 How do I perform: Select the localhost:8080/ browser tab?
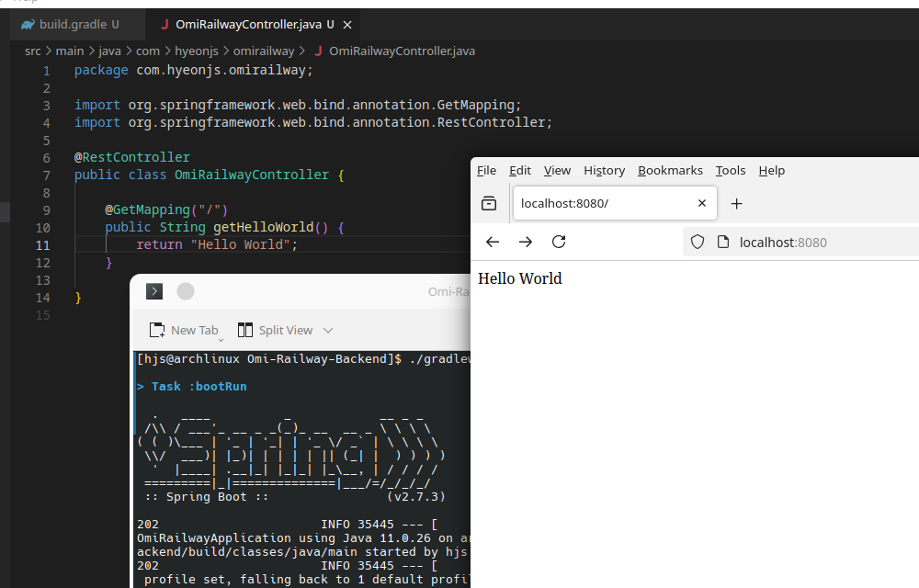pyautogui.click(x=615, y=203)
